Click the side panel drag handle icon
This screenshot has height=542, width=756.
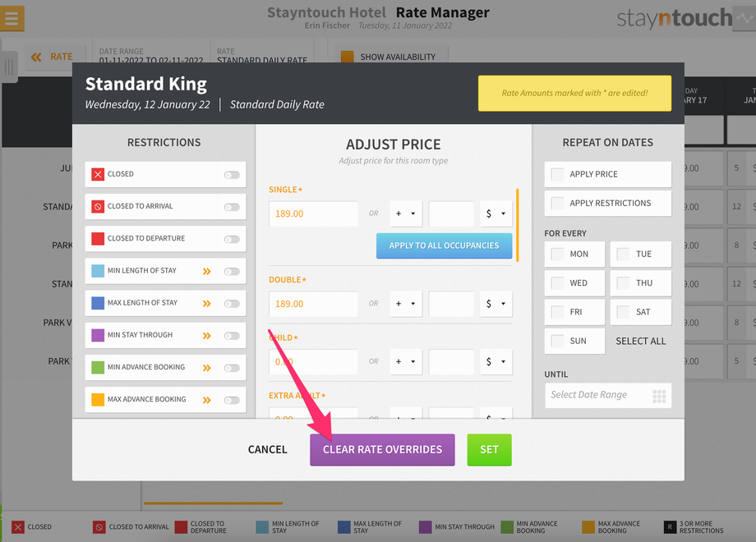coord(9,67)
